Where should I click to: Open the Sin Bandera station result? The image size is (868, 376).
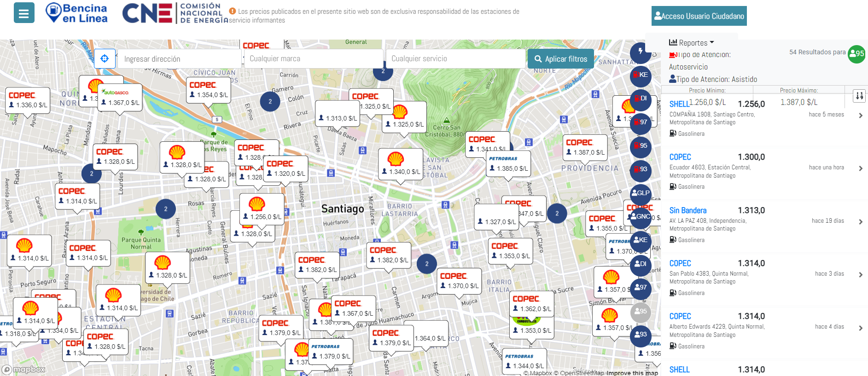[688, 210]
